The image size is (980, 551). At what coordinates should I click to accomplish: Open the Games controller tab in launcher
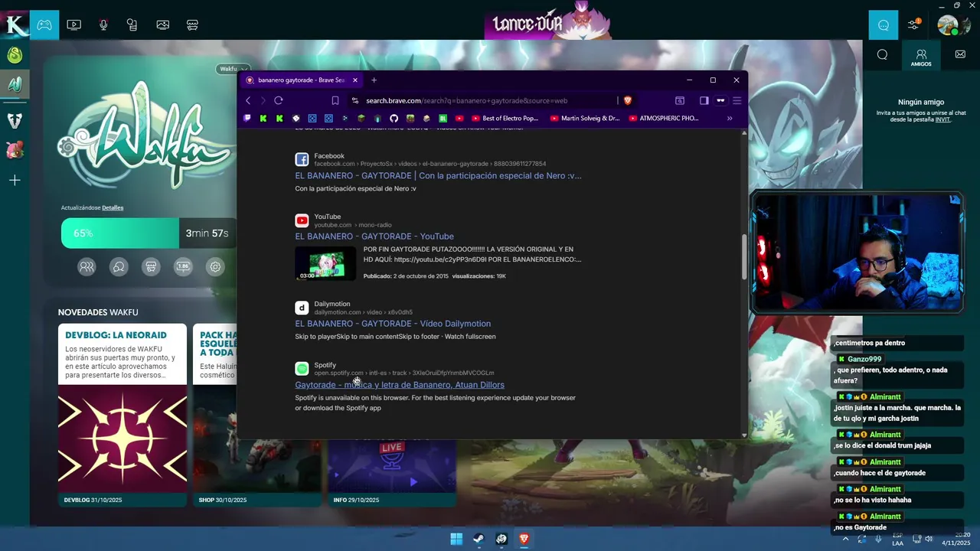pos(44,24)
